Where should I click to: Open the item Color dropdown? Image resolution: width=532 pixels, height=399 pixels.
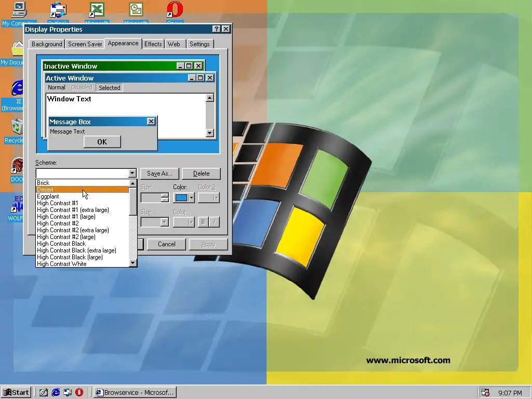191,197
